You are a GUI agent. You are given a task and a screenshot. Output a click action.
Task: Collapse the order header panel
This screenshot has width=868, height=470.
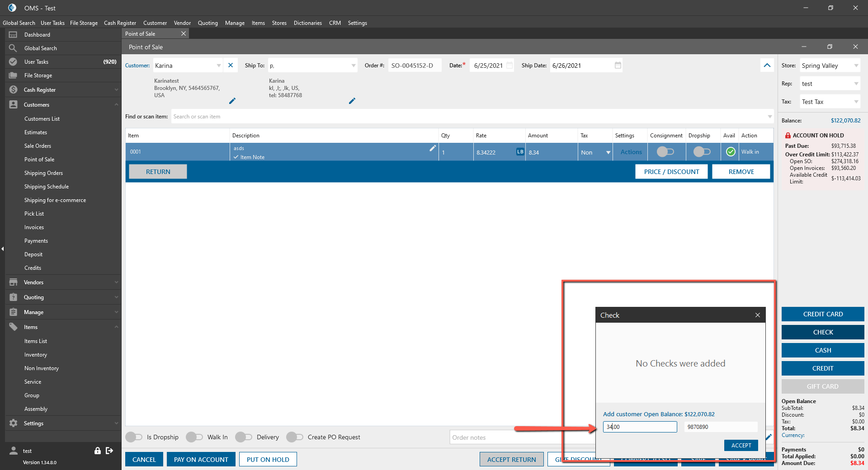767,65
